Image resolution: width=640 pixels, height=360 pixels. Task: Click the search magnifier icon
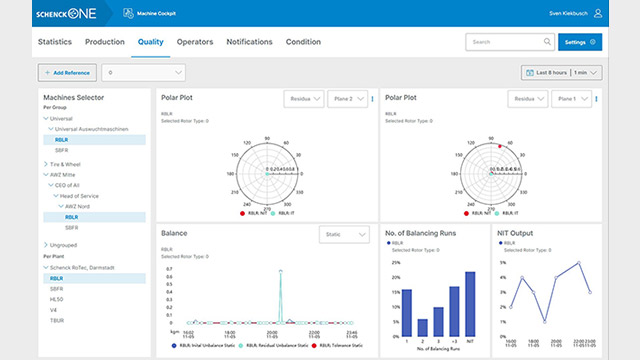[547, 42]
